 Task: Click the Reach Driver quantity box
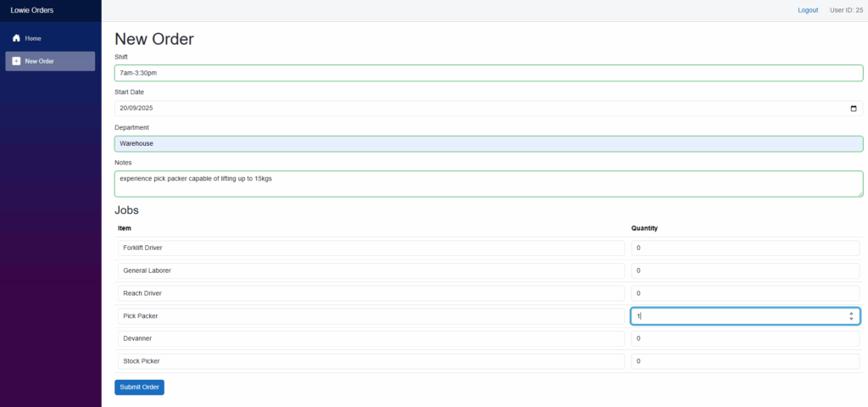coord(745,293)
